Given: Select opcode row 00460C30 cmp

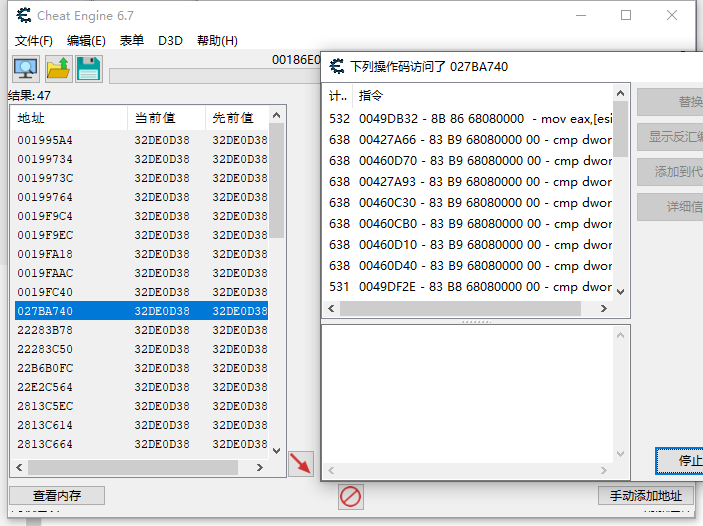Looking at the screenshot, I should point(469,203).
